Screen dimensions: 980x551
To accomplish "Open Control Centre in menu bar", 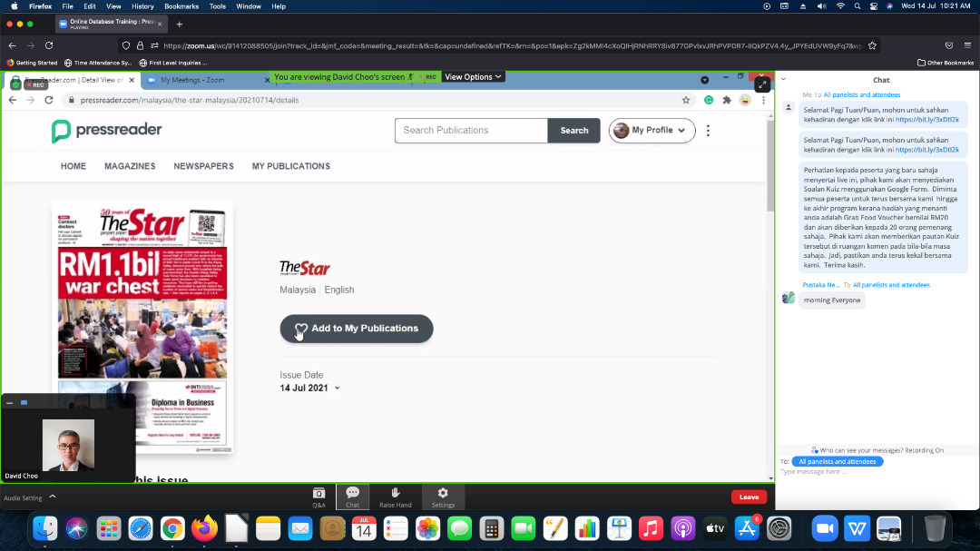I will point(873,6).
